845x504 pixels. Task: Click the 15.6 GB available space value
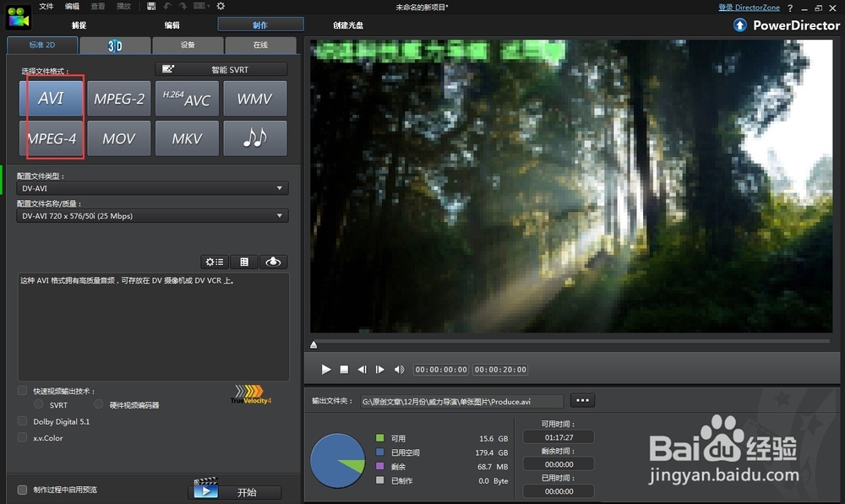click(493, 438)
